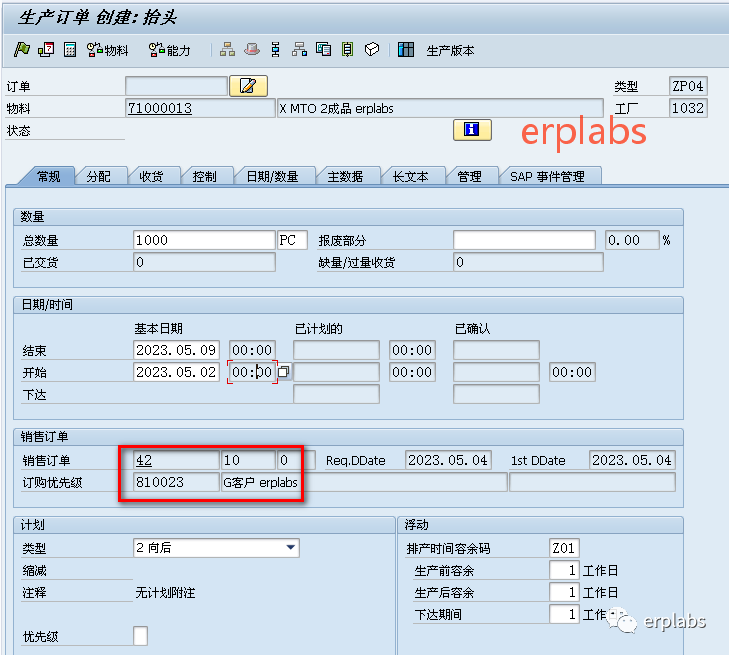The image size is (729, 655).
Task: Switch to the 主数据 tab
Action: click(345, 177)
